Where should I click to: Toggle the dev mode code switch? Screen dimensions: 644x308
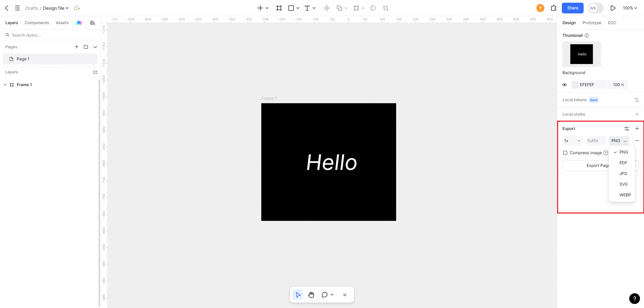coord(595,8)
